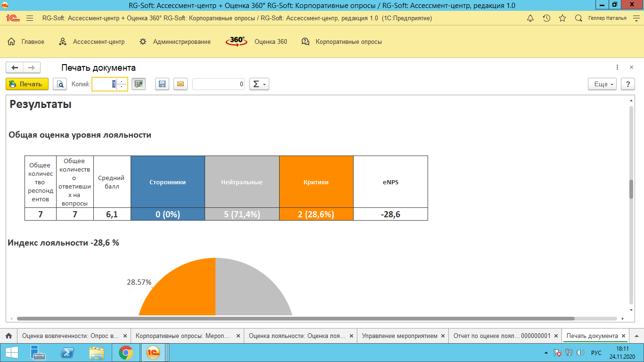
Task: Open the Администрирование section
Action: coord(175,41)
